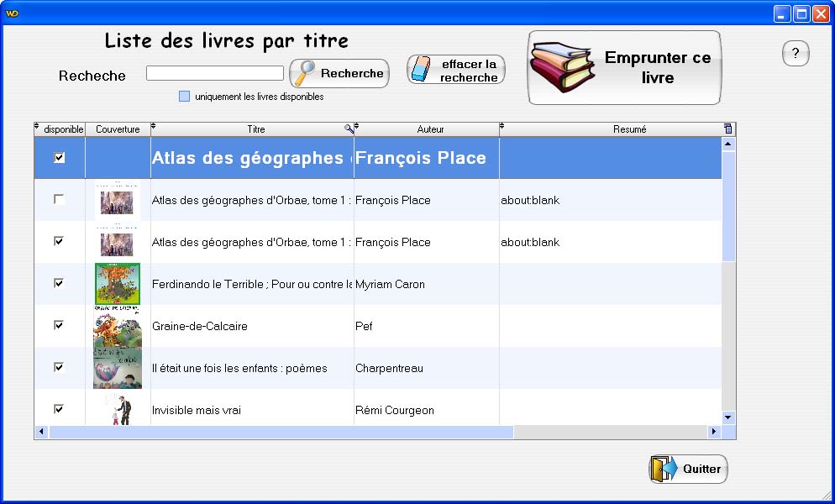The image size is (835, 504).
Task: Check the unchecked disponible box in second row
Action: 59,199
